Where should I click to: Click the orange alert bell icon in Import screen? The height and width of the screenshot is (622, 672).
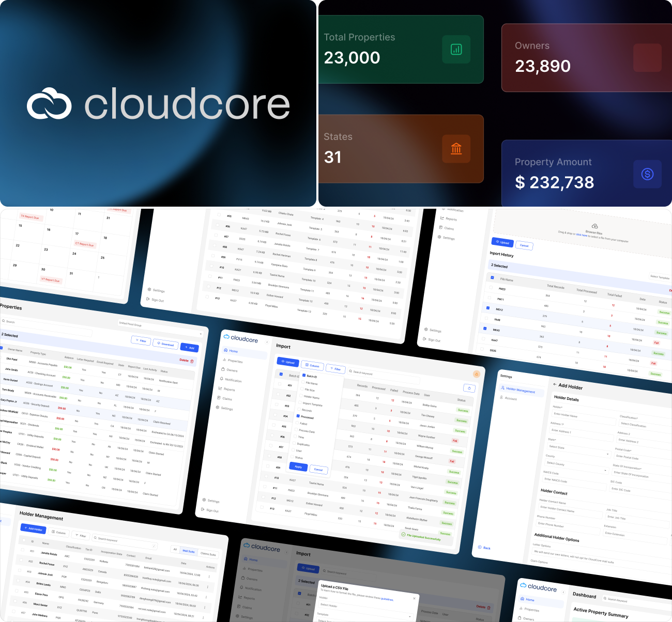pos(477,374)
